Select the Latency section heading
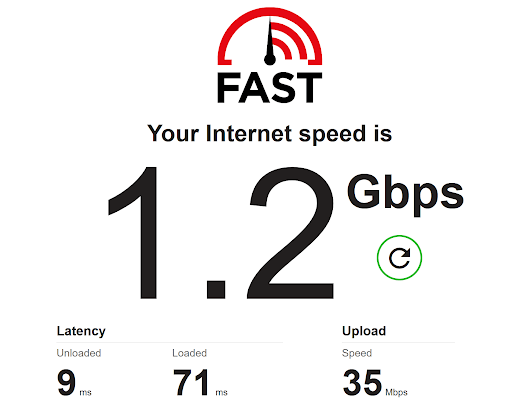The width and height of the screenshot is (510, 406). point(81,331)
